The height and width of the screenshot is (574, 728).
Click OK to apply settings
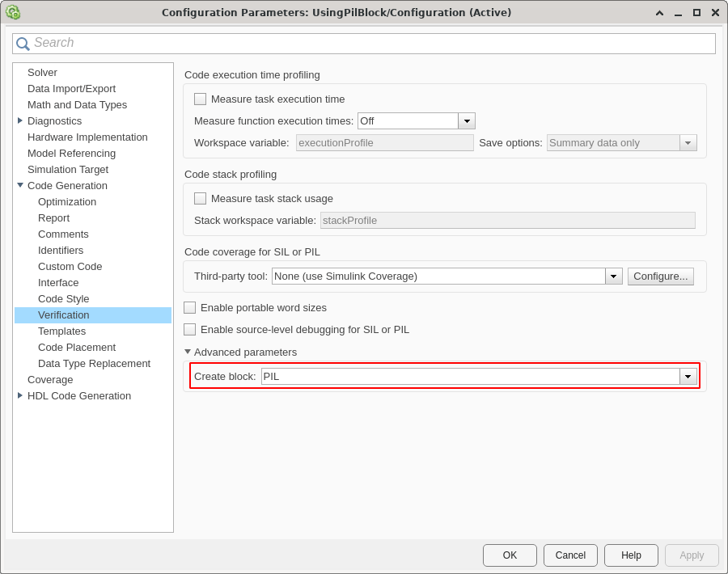[510, 555]
